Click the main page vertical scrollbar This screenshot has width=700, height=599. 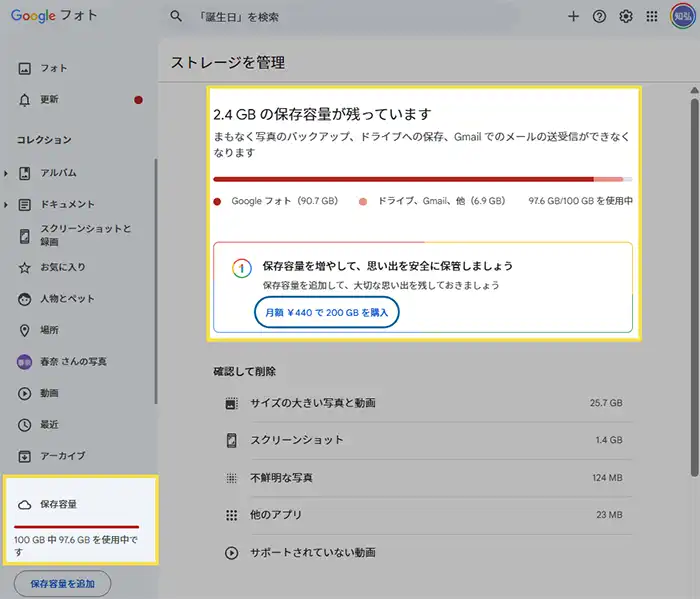[x=694, y=288]
